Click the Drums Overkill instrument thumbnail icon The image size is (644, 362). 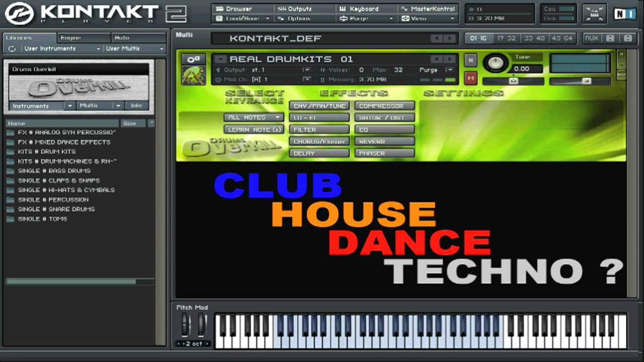[193, 76]
